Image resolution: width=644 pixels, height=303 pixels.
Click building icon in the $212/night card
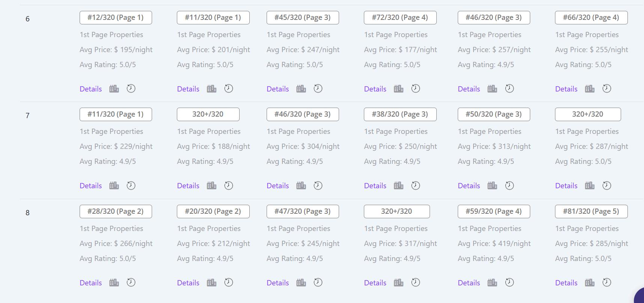click(x=212, y=283)
